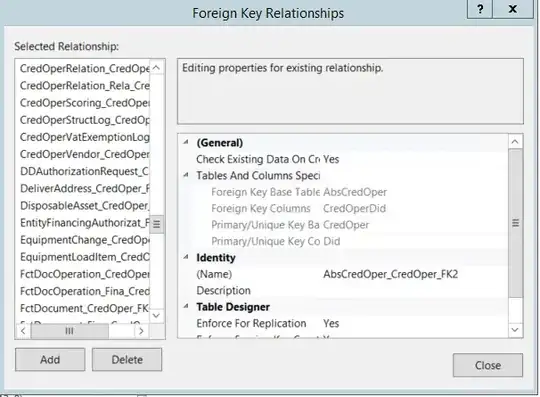540x397 pixels.
Task: Click AbsCredOper base table value
Action: (355, 192)
